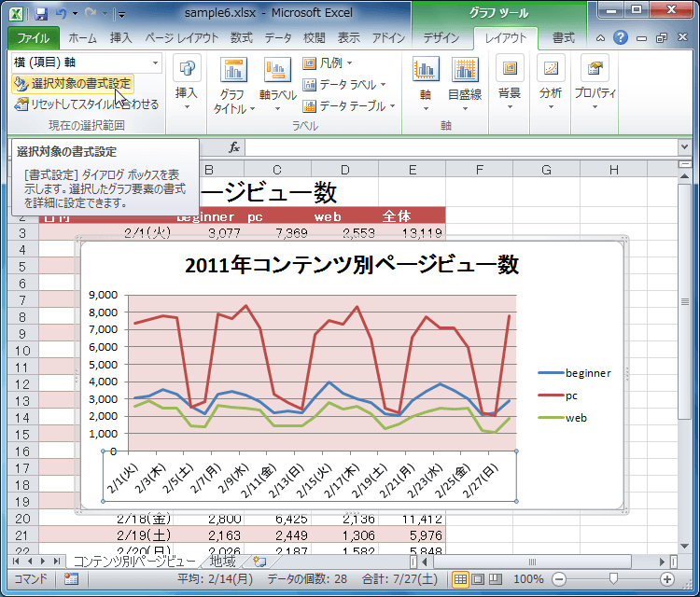700x597 pixels.
Task: Click the zoom slider handle
Action: (x=614, y=579)
